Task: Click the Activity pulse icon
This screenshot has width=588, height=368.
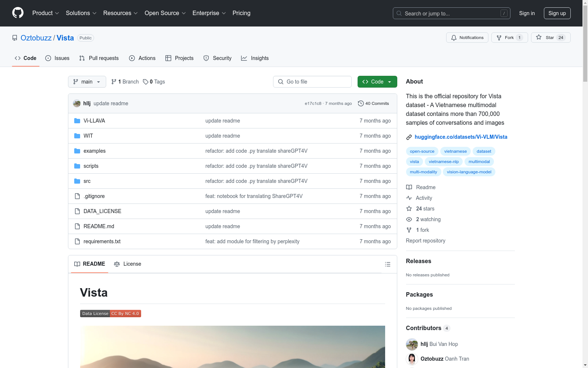Action: pos(409,198)
